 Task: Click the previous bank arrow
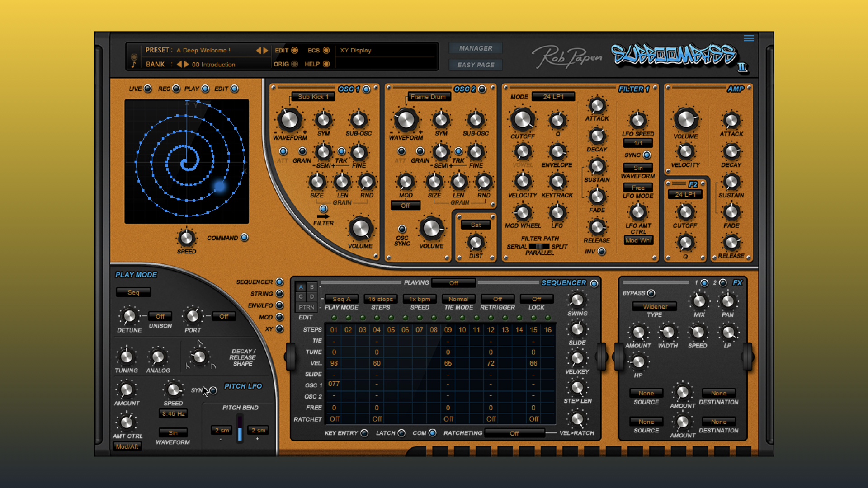click(179, 64)
